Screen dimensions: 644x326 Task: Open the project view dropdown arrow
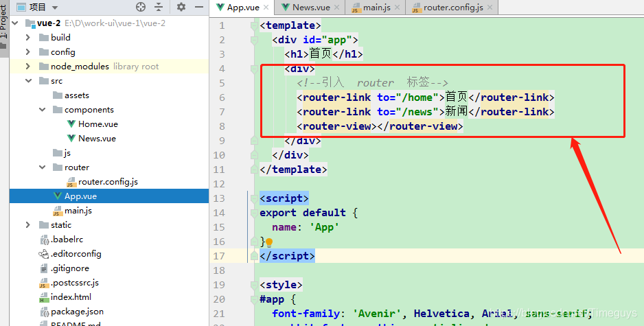[x=55, y=8]
